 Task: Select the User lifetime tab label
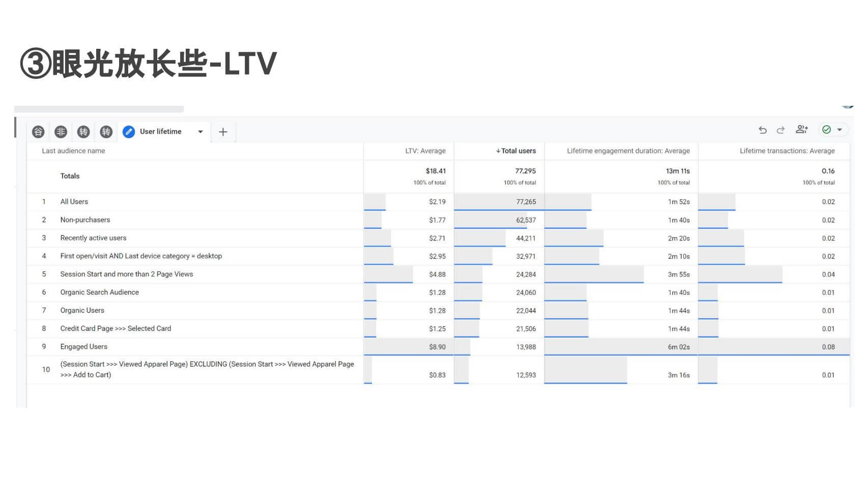(x=160, y=132)
